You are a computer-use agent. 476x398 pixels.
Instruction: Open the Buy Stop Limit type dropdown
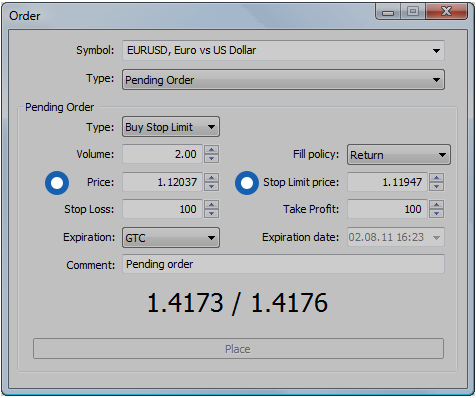click(x=171, y=127)
